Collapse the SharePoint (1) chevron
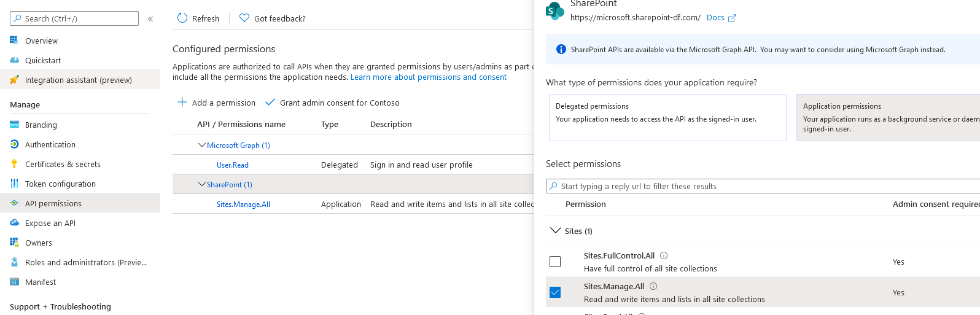Image resolution: width=980 pixels, height=315 pixels. pos(201,185)
